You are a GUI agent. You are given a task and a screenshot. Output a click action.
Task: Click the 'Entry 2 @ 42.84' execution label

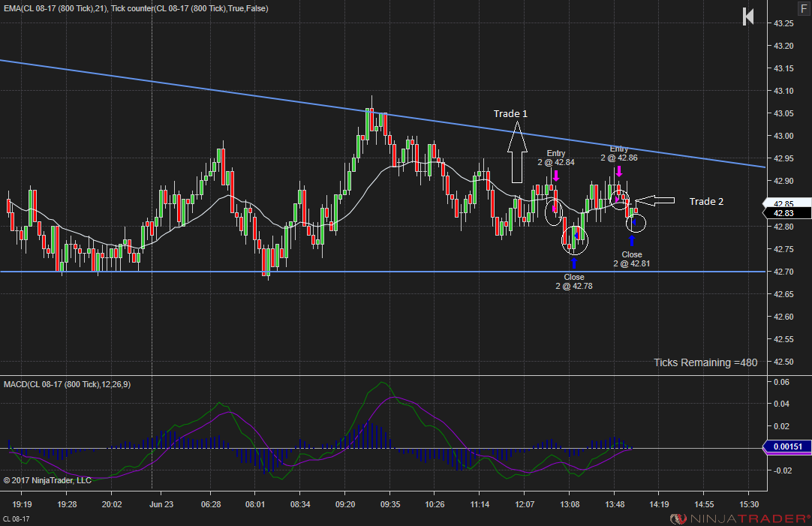[555, 158]
